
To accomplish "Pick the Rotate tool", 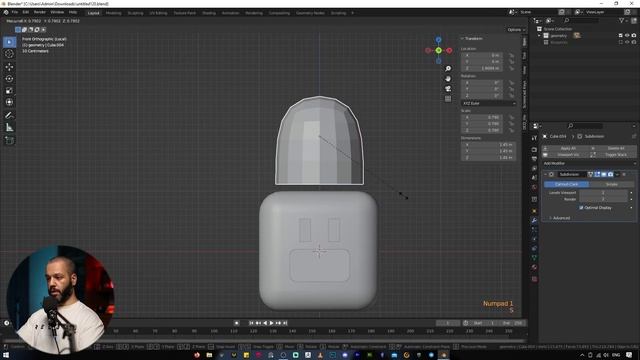I will click(x=9, y=78).
